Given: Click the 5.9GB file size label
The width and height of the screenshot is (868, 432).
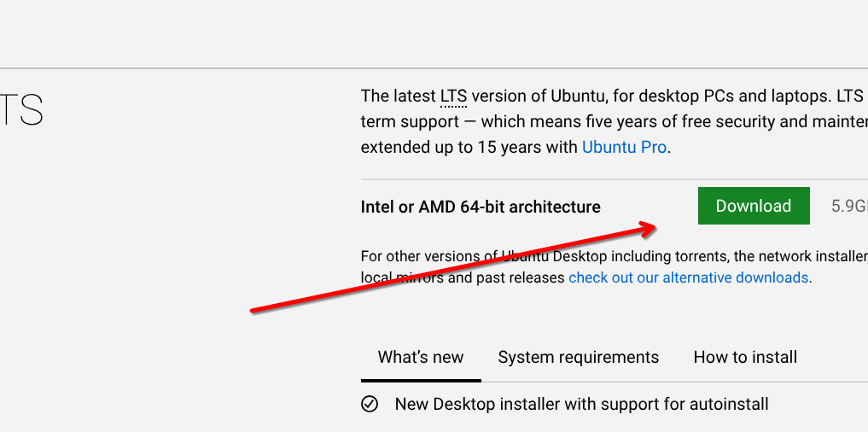Looking at the screenshot, I should coord(849,206).
